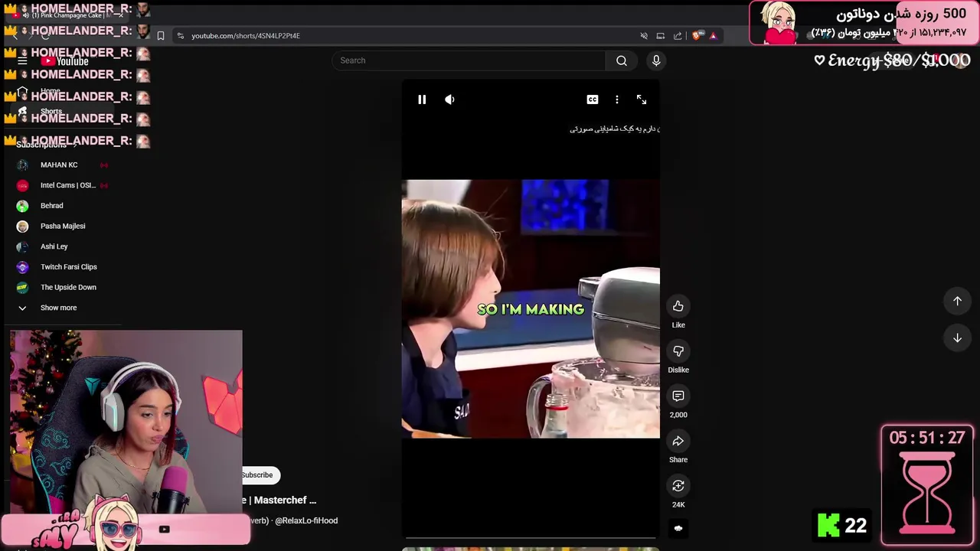Click the browser address bar URL

point(246,36)
